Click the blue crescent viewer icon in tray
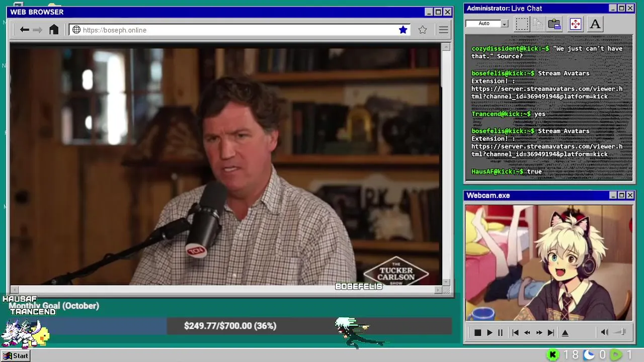 [x=589, y=355]
